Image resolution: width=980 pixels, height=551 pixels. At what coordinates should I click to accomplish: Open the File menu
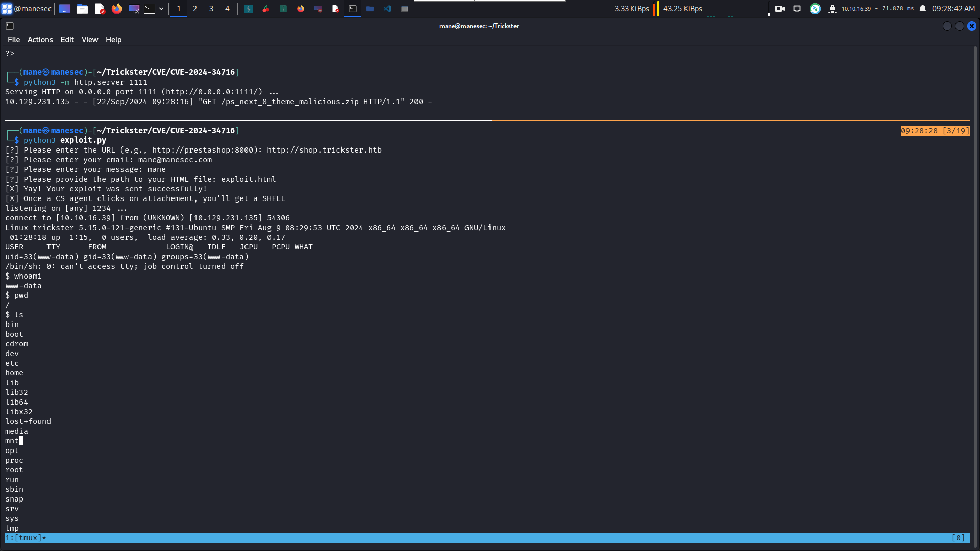[x=14, y=40]
